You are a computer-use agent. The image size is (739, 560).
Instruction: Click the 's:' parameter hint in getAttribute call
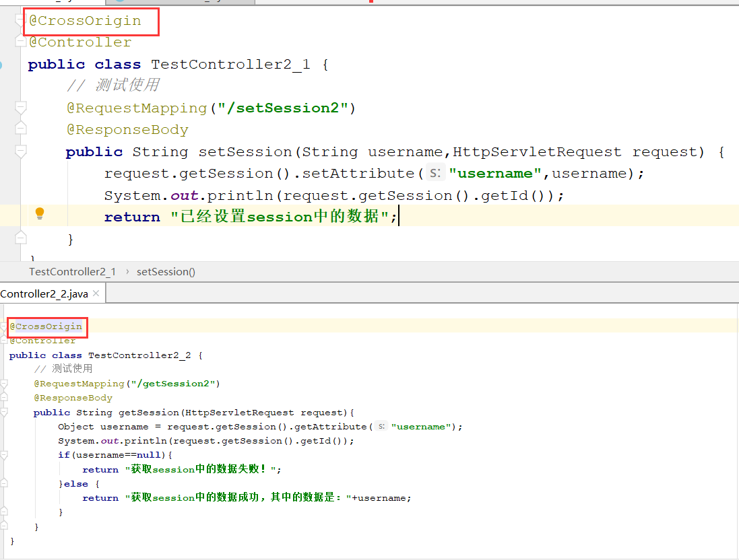[381, 426]
